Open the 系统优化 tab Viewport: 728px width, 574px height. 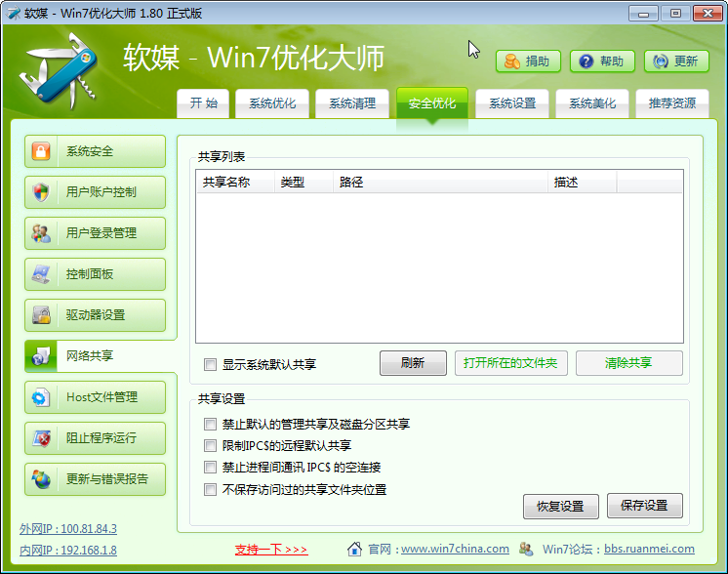click(272, 103)
